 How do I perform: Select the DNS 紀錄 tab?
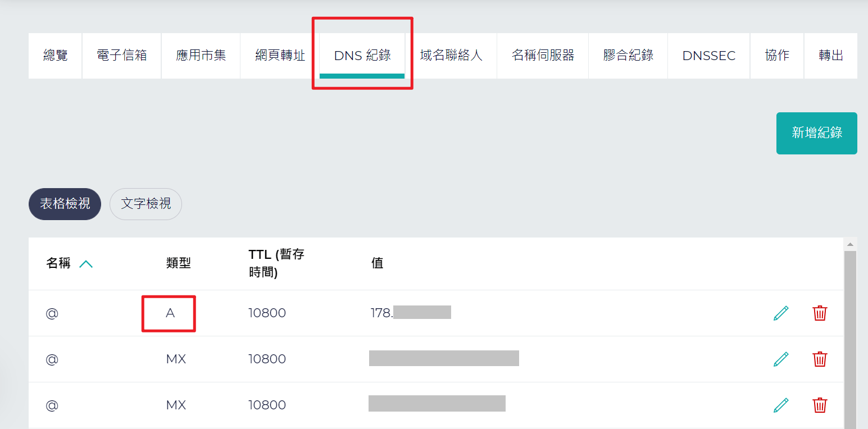pos(362,56)
